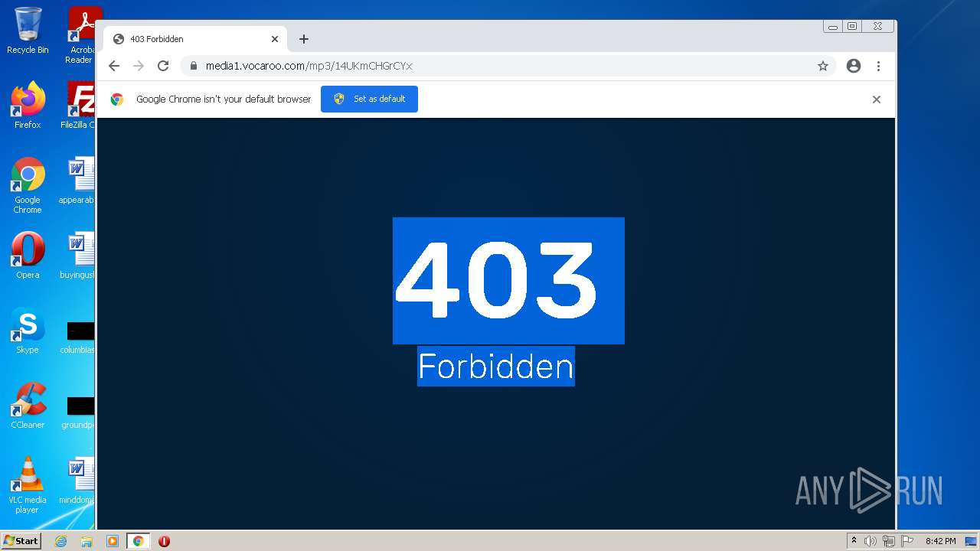Show hidden system tray icons

(x=854, y=541)
